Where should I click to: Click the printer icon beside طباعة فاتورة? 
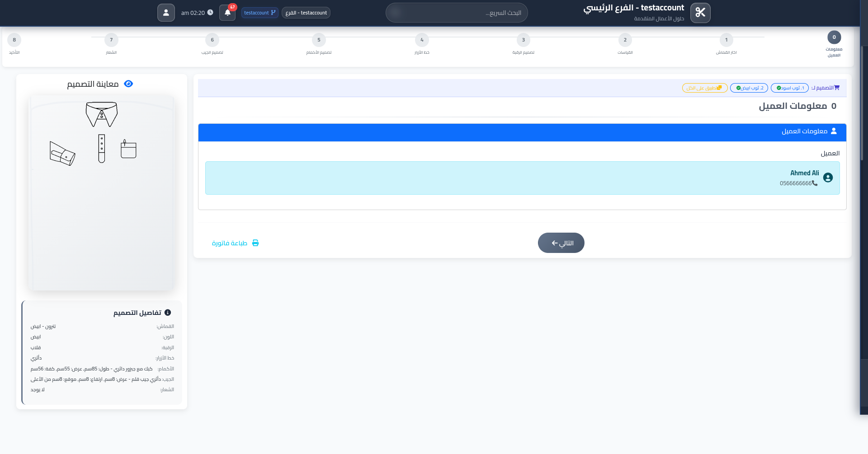click(256, 243)
